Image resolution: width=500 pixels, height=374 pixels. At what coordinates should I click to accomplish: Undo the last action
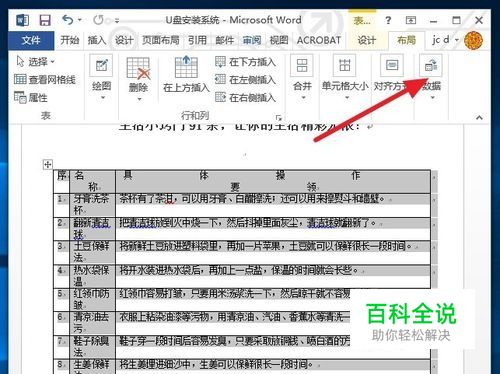pyautogui.click(x=68, y=20)
